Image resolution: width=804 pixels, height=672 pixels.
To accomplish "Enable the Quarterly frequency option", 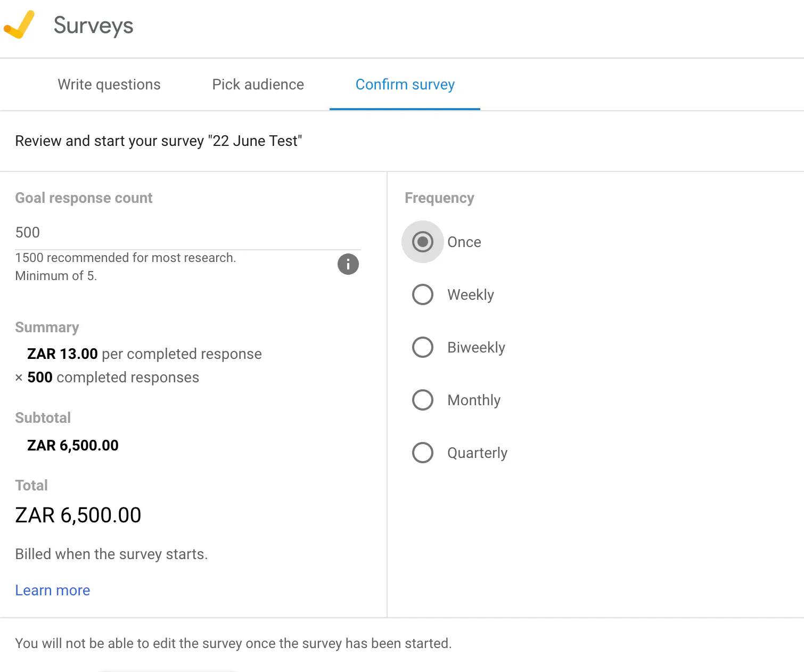I will [423, 453].
